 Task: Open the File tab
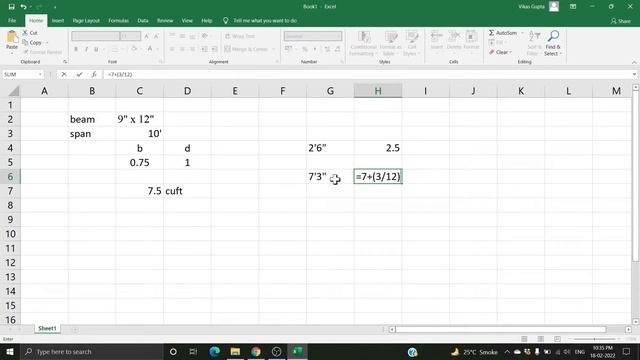click(x=12, y=20)
